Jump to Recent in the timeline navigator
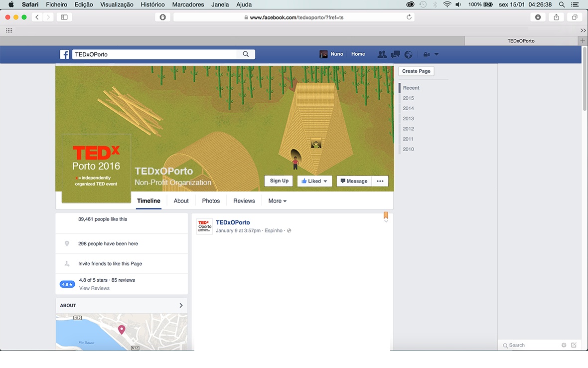The width and height of the screenshot is (588, 368). (411, 88)
